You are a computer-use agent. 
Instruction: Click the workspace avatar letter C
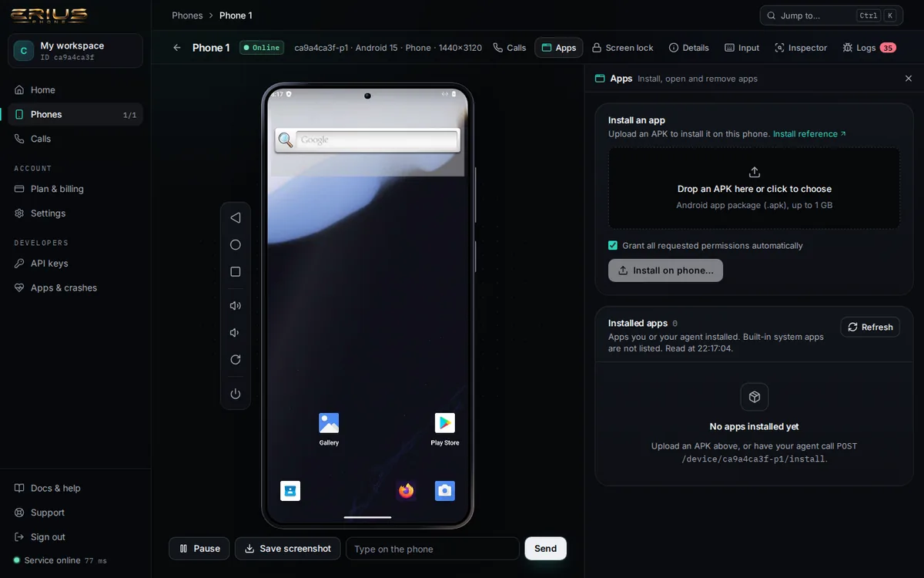point(24,51)
